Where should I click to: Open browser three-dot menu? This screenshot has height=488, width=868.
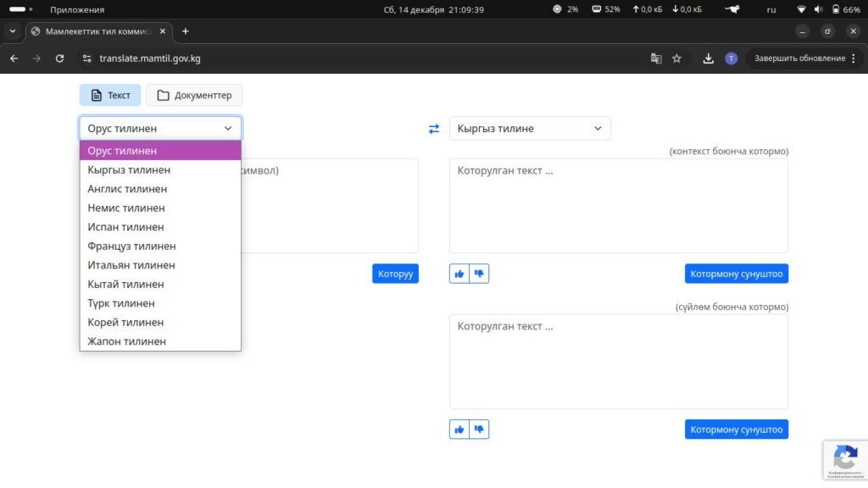(854, 58)
